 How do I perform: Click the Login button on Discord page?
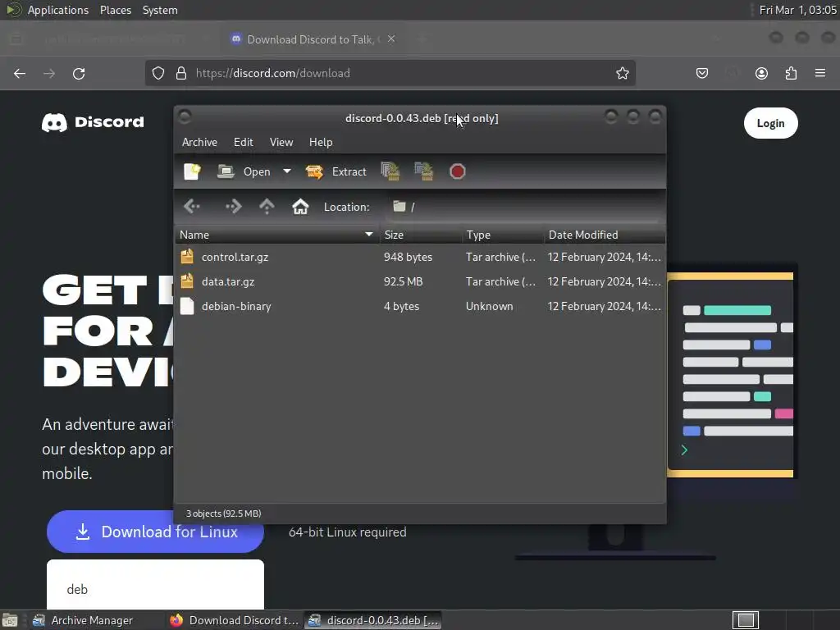pos(770,123)
